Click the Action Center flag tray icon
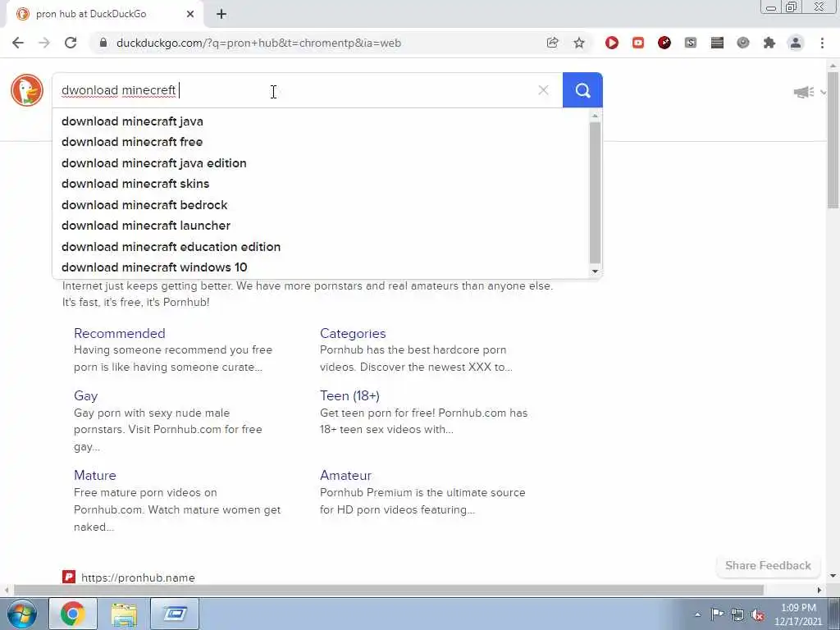 click(717, 614)
